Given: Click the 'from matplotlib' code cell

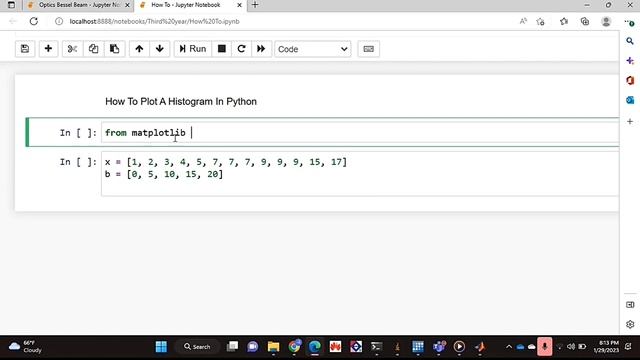Looking at the screenshot, I should [x=360, y=133].
